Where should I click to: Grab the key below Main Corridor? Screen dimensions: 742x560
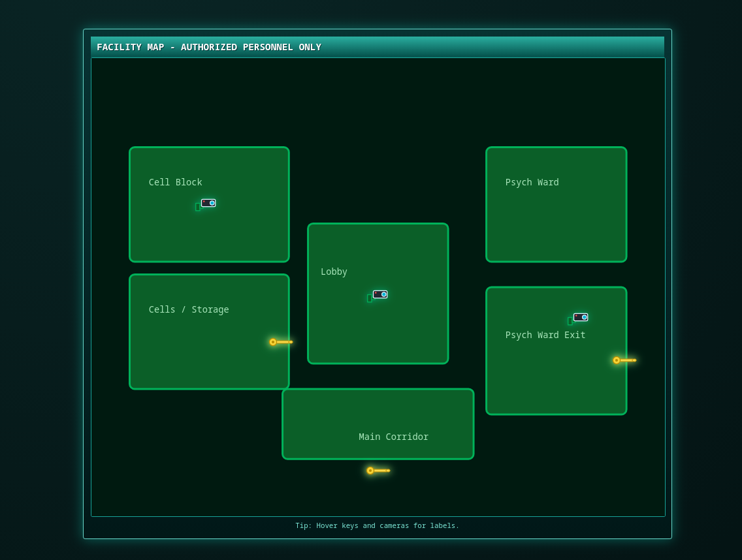coord(378,471)
